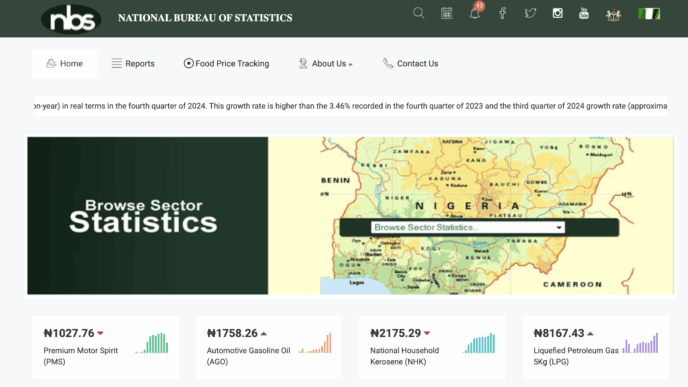The image size is (688, 387).
Task: Open Food Price Tracking page
Action: [226, 64]
